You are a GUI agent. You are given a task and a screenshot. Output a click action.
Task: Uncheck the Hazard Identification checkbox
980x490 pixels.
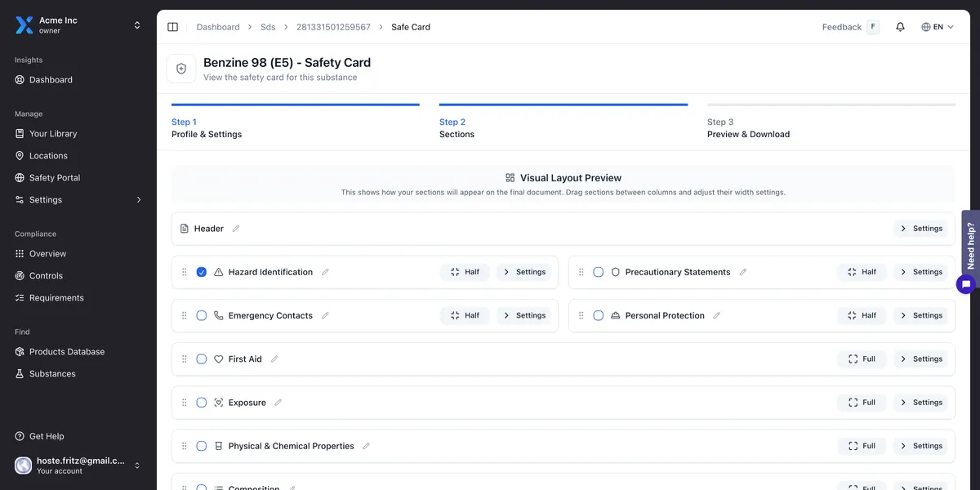(201, 272)
